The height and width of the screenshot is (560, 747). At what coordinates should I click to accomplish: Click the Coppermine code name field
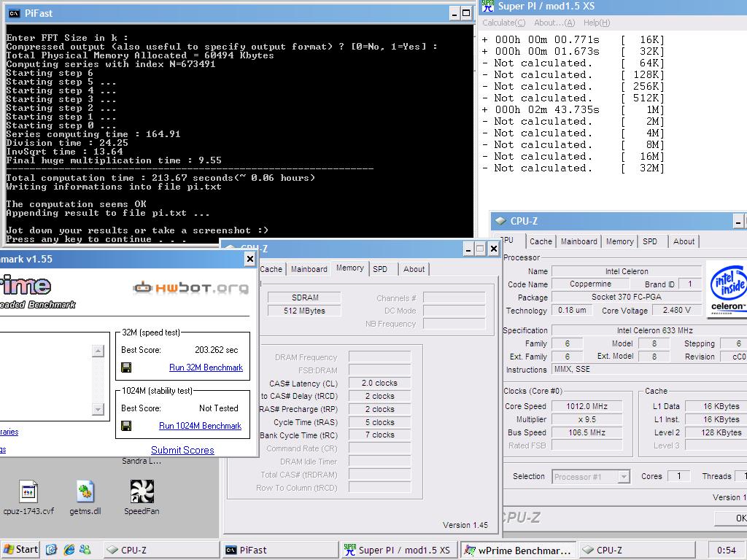tap(590, 284)
